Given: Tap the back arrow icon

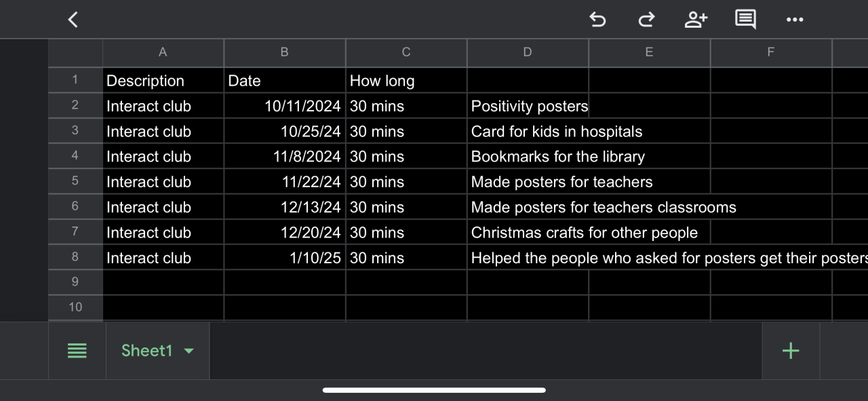Looking at the screenshot, I should [x=73, y=20].
